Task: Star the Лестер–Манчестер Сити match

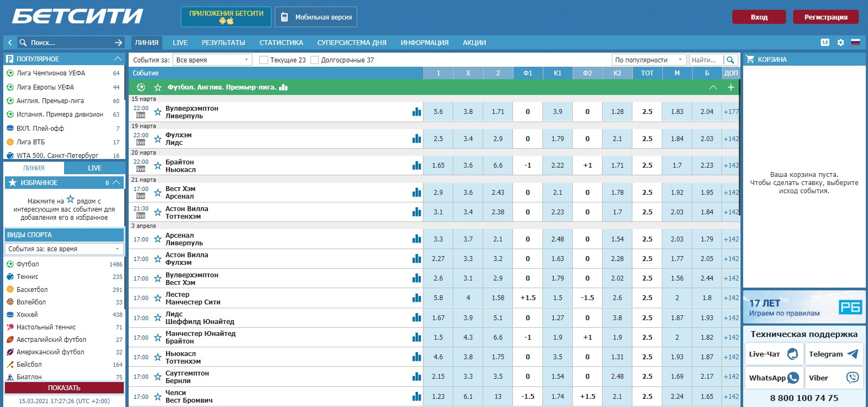Action: tap(157, 298)
